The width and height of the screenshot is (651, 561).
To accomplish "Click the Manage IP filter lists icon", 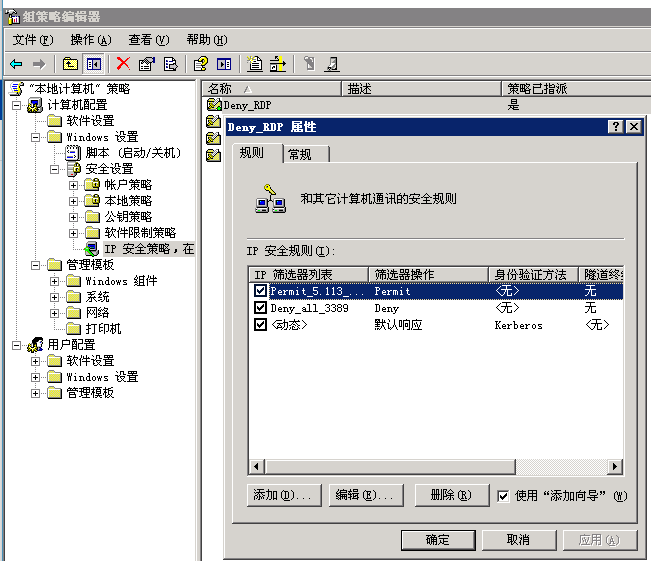I will [278, 64].
